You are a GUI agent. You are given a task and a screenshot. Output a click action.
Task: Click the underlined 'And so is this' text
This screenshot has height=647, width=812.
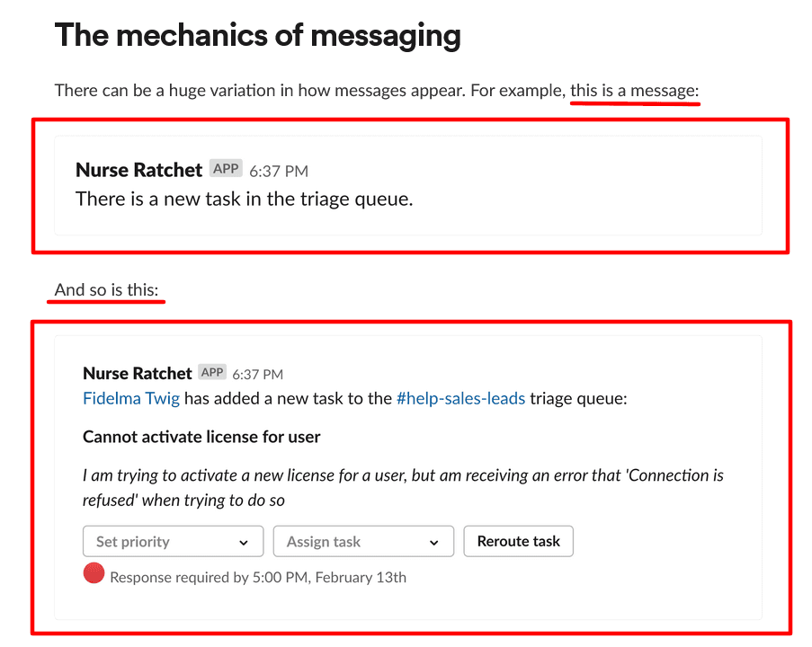[105, 289]
